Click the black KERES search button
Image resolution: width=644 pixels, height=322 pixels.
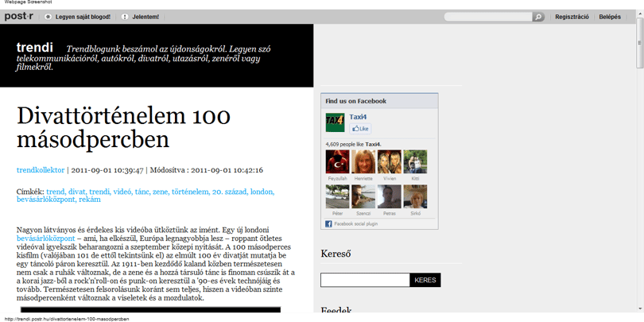click(425, 280)
